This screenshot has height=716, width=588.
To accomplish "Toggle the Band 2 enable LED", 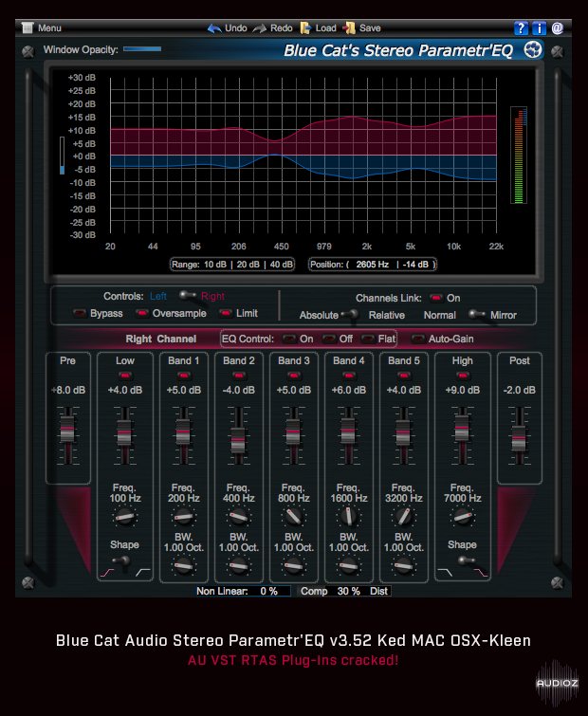I will click(x=238, y=376).
